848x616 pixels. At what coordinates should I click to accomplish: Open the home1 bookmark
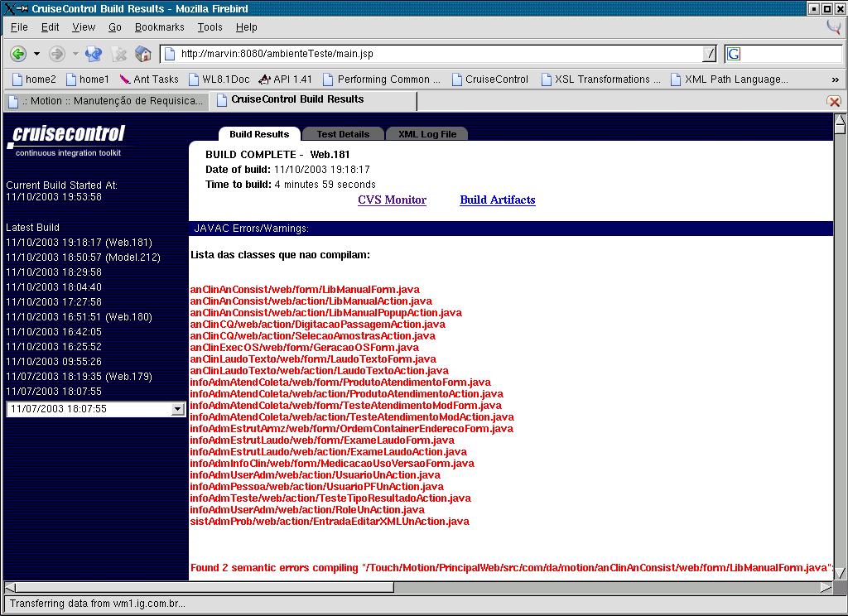88,79
